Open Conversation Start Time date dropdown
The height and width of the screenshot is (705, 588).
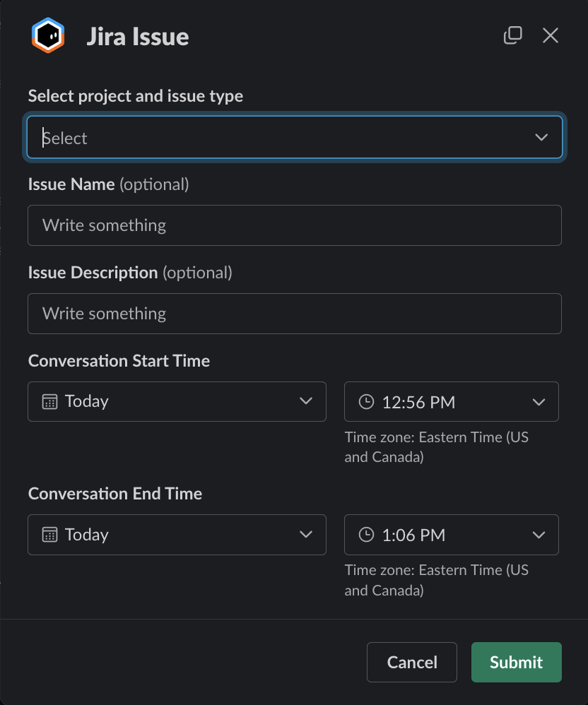click(x=177, y=402)
